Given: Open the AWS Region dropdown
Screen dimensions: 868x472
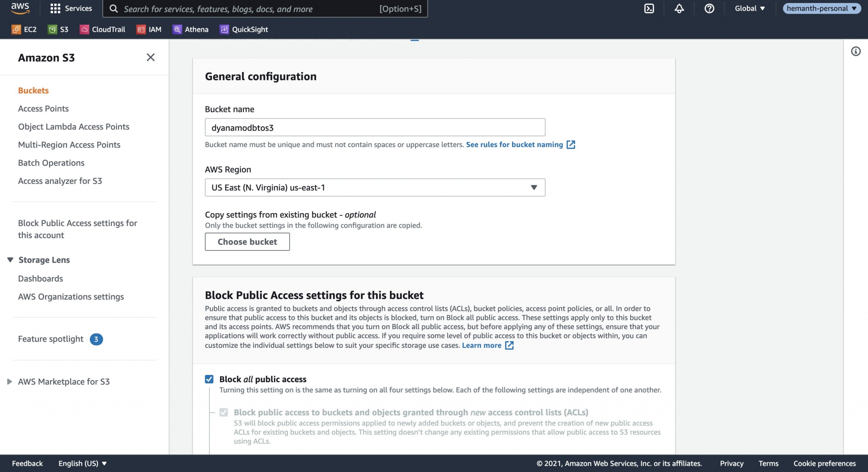Looking at the screenshot, I should click(375, 187).
